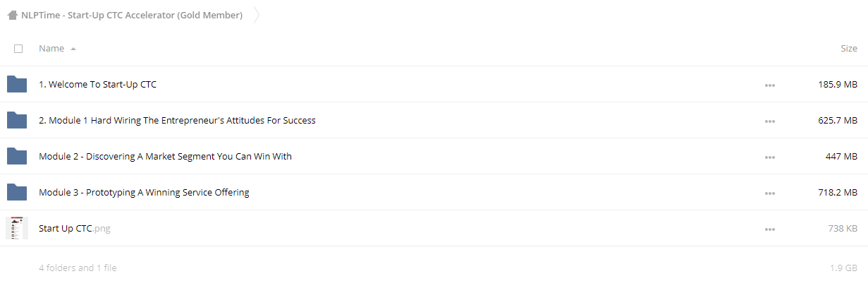
Task: Open ellipsis menu for Module 2 folder
Action: [769, 157]
